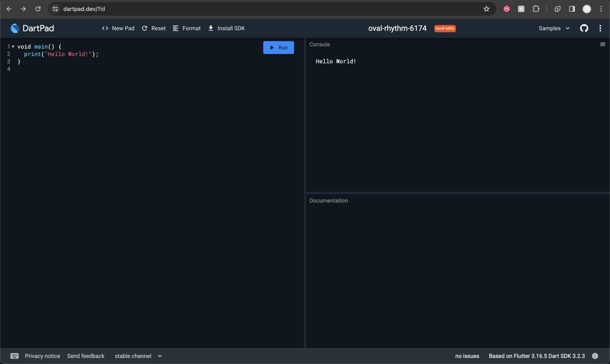Image resolution: width=610 pixels, height=364 pixels.
Task: Click the DartPad logo icon
Action: pyautogui.click(x=15, y=28)
